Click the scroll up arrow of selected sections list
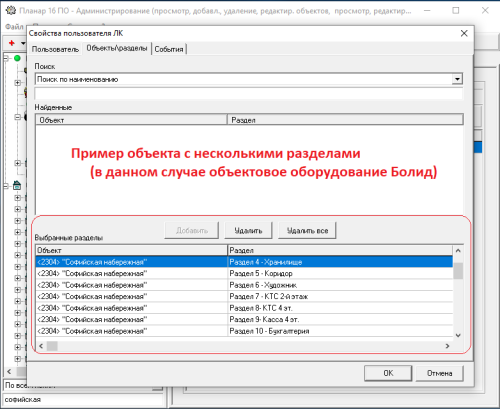500x409 pixels. (458, 251)
